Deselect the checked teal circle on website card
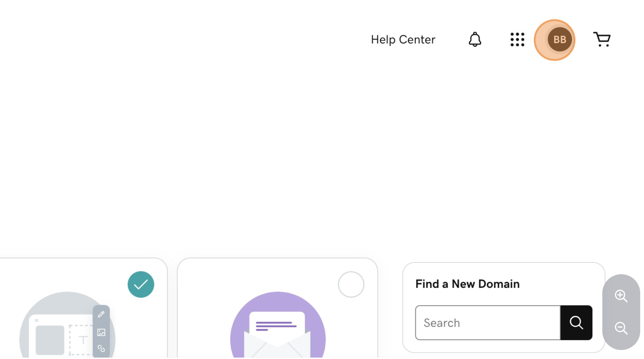The image size is (644, 359). point(141,284)
